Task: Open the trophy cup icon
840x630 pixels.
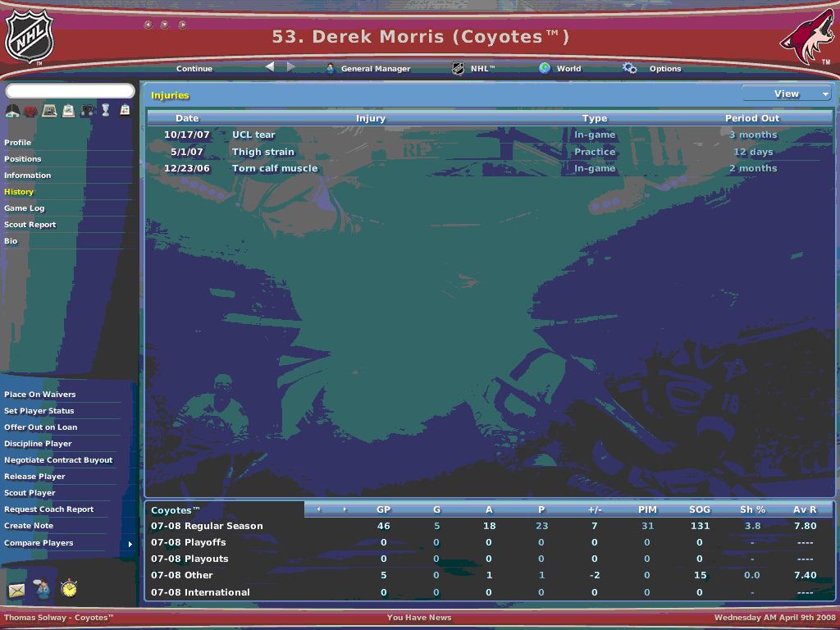Action: click(106, 111)
